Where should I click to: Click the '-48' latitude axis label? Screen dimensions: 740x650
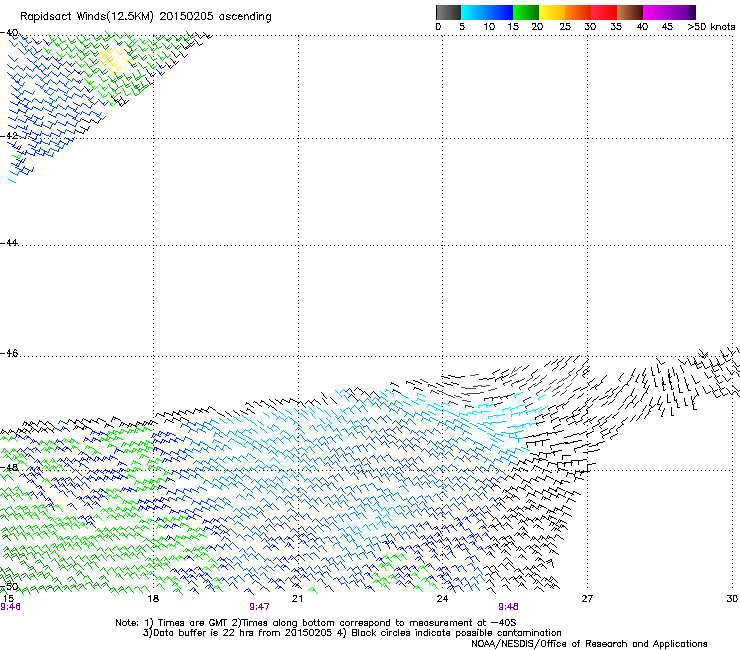[x=9, y=467]
